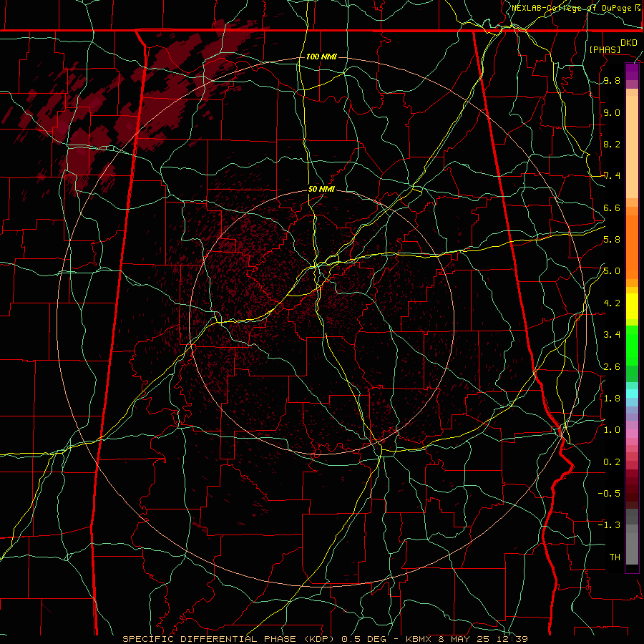
Task: Select the [PHAS] legend unit label
Action: click(x=605, y=49)
